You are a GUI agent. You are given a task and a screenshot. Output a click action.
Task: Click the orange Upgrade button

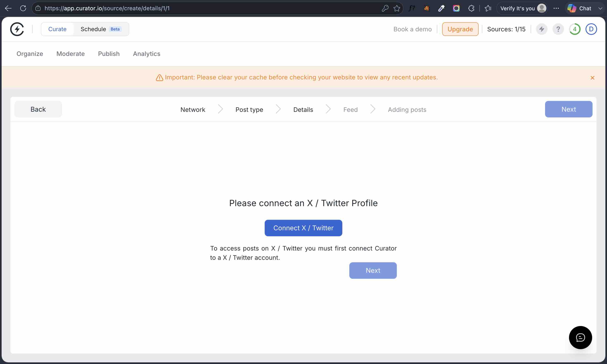pyautogui.click(x=460, y=29)
